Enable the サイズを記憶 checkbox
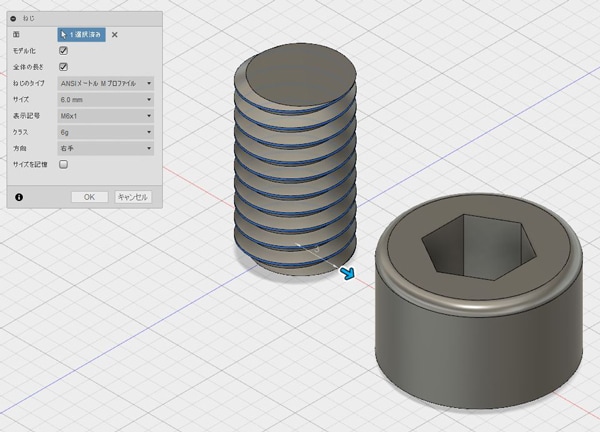Screen dimensions: 600x432 (64, 164)
